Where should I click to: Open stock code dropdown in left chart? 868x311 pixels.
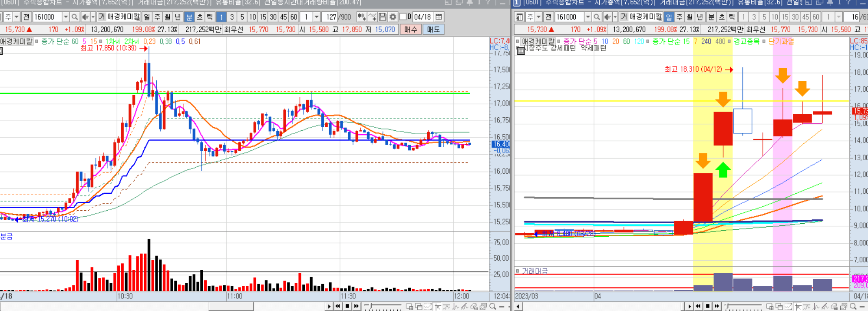tap(66, 17)
